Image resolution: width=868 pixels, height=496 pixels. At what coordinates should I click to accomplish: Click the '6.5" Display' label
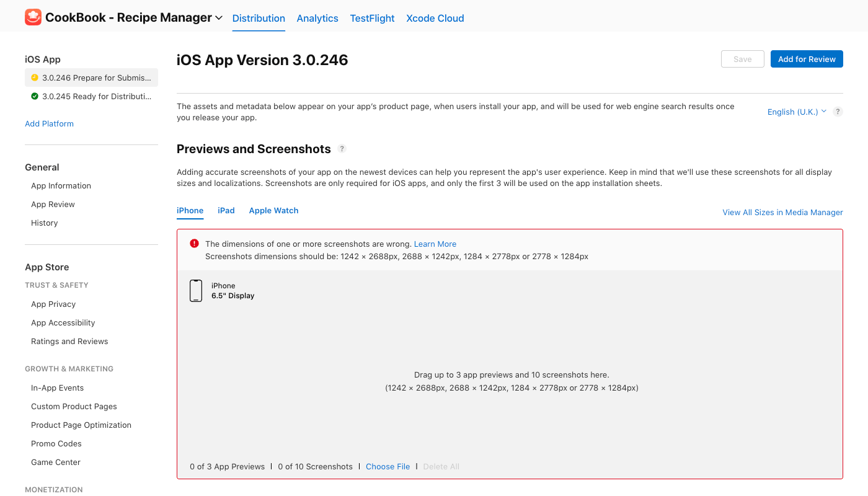(x=233, y=296)
